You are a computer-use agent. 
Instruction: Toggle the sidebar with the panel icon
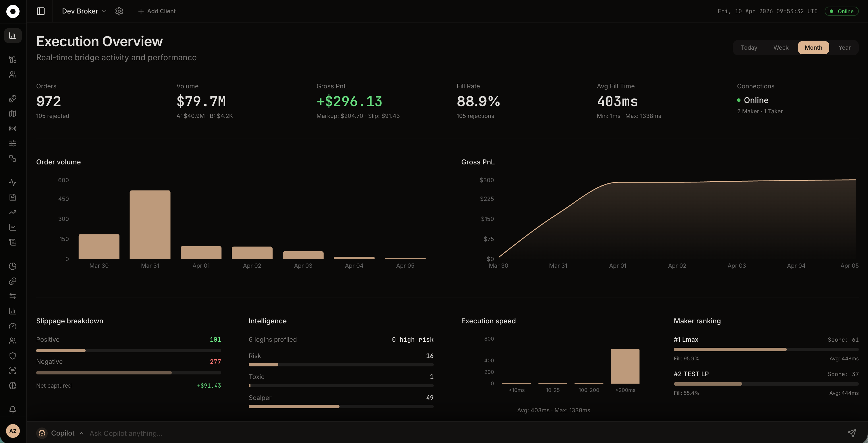tap(40, 11)
